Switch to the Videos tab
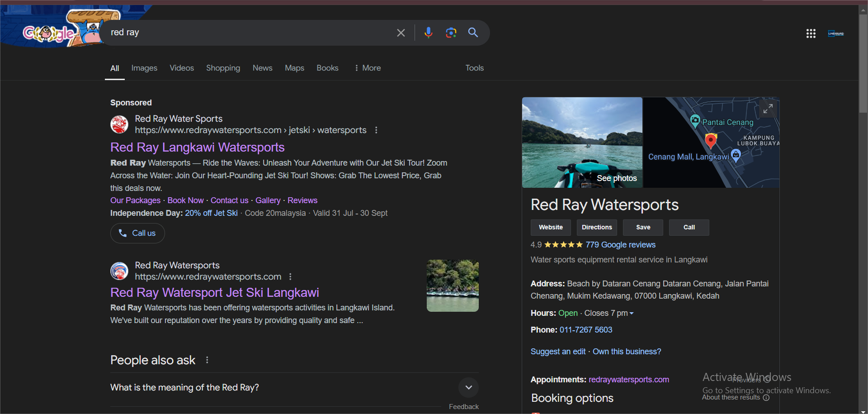The width and height of the screenshot is (868, 414). tap(182, 68)
